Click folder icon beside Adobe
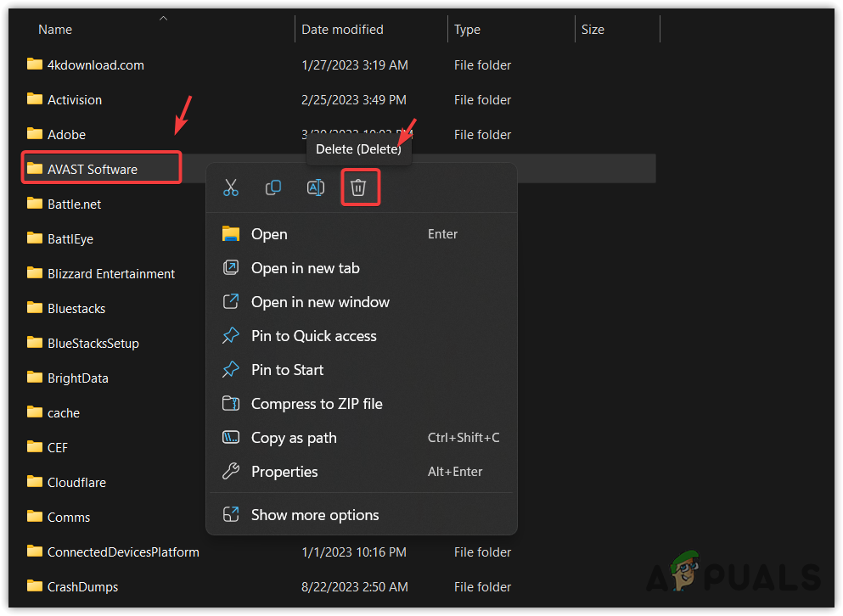This screenshot has height=616, width=843. (35, 134)
